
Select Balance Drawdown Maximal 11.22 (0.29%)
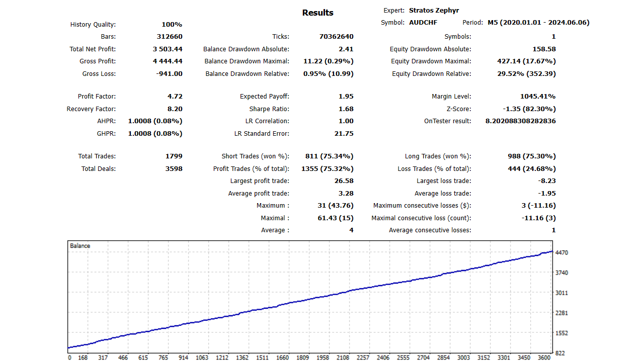(x=329, y=61)
